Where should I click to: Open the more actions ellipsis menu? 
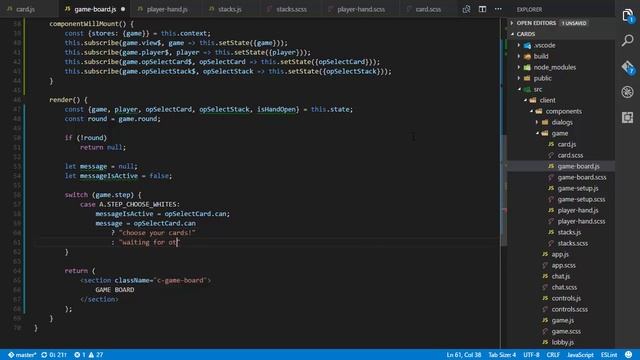(x=498, y=9)
